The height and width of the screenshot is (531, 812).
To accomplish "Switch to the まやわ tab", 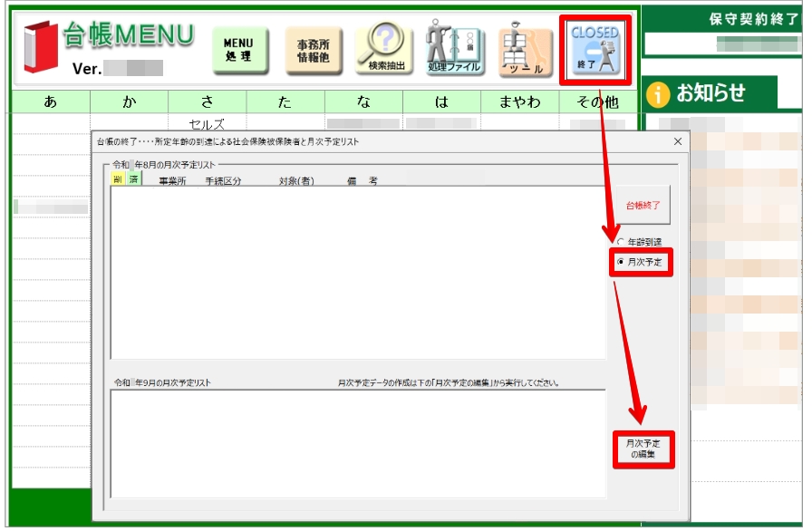I will [x=520, y=102].
